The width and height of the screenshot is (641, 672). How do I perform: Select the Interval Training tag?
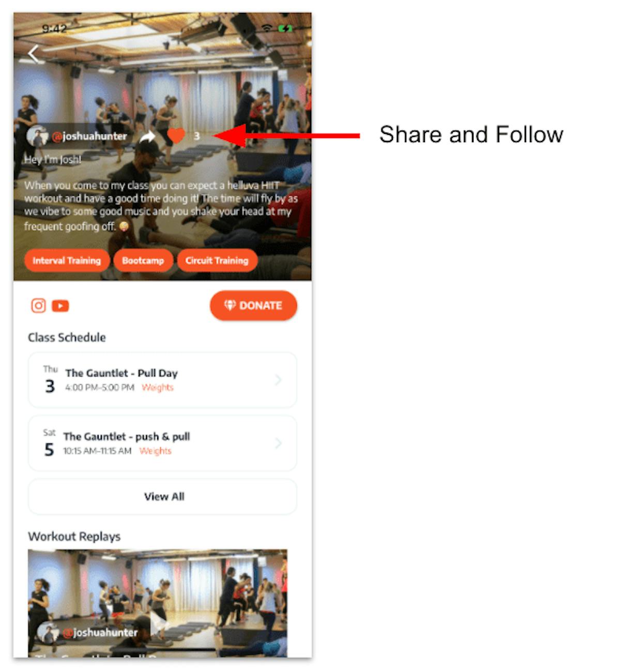pos(67,261)
